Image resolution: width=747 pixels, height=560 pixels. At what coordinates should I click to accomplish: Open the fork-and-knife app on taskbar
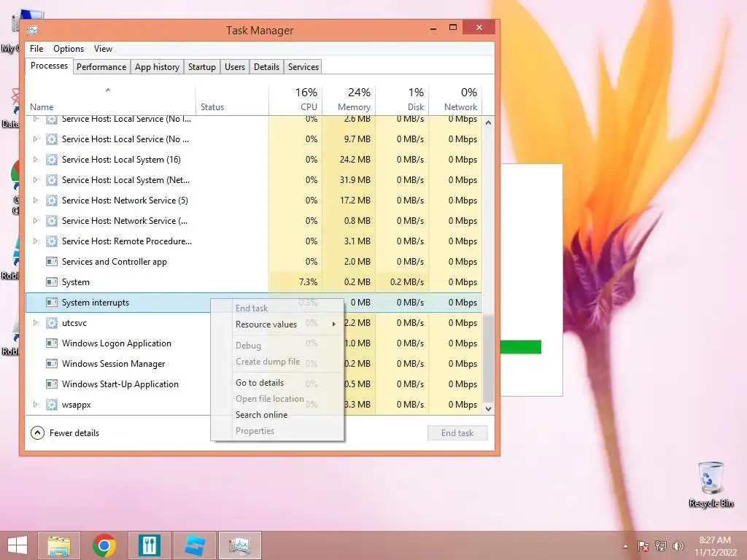(x=149, y=545)
